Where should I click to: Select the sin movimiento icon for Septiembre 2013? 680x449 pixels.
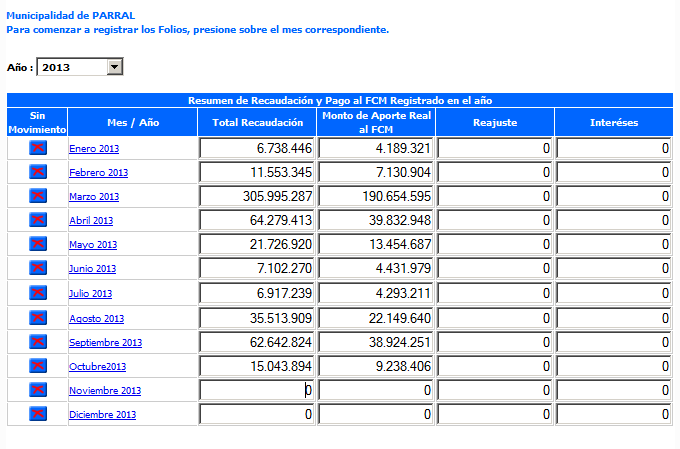pyautogui.click(x=38, y=342)
